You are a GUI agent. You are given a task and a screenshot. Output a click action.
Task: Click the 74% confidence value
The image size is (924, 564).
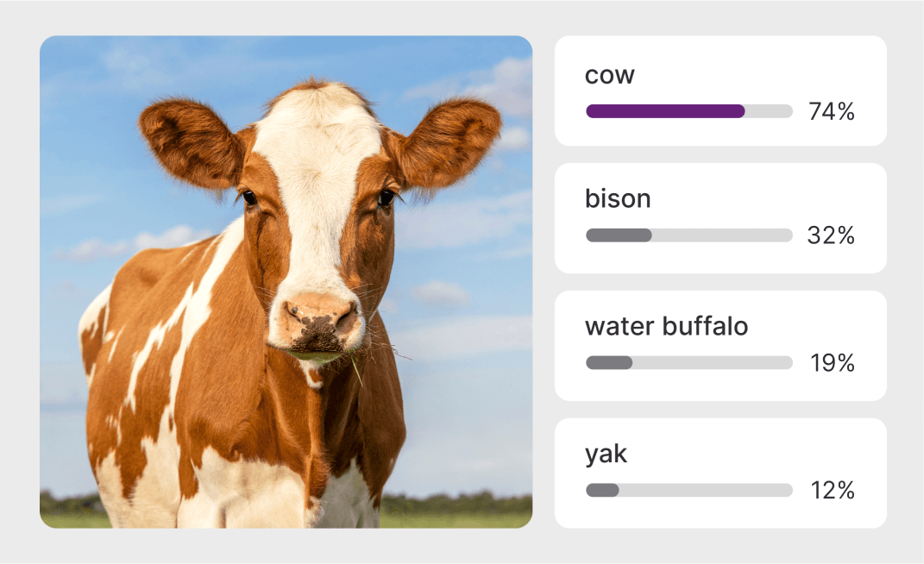[x=831, y=111]
